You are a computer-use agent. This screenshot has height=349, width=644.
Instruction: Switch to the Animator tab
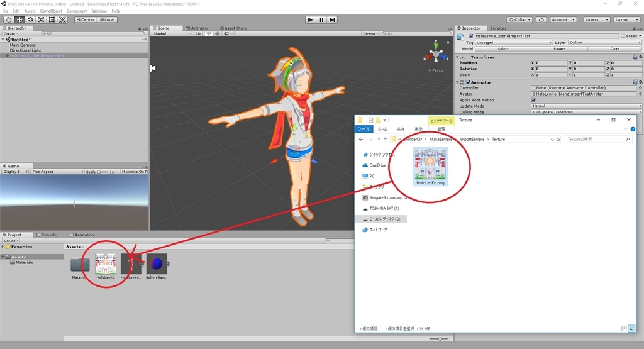click(197, 28)
